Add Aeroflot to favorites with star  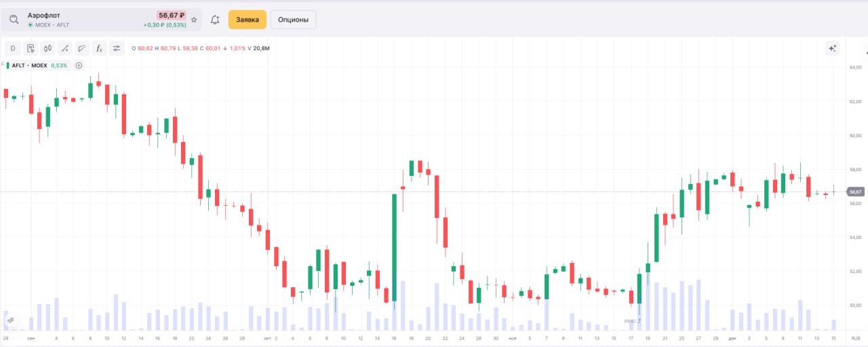click(194, 20)
